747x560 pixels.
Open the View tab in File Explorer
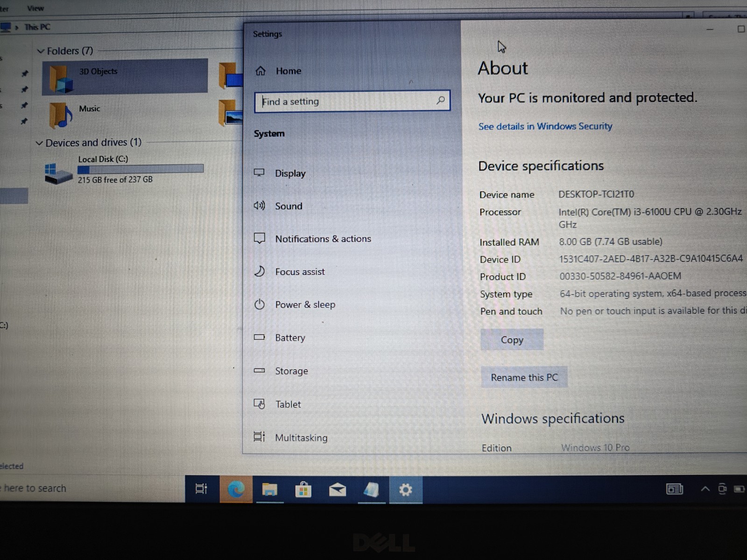35,8
